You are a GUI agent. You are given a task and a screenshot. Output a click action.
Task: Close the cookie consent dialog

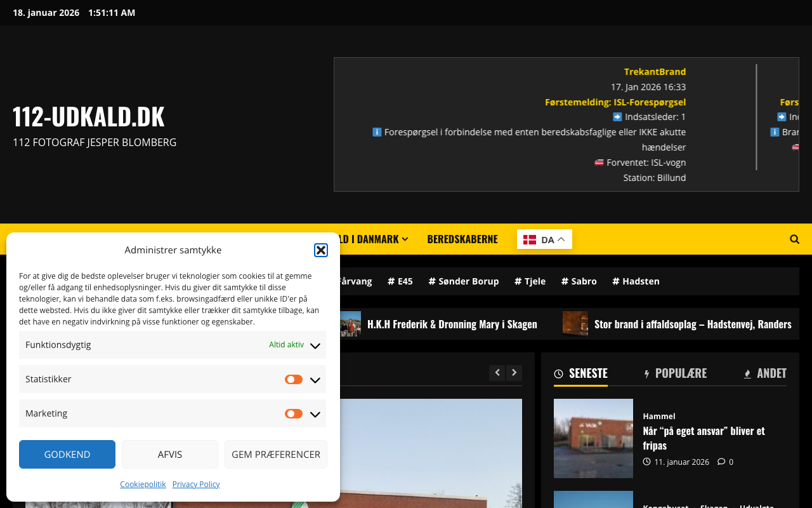tap(321, 250)
